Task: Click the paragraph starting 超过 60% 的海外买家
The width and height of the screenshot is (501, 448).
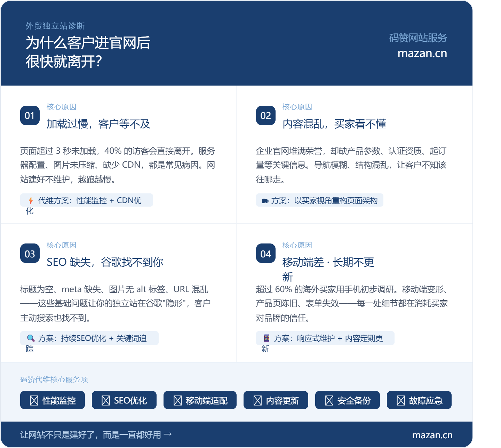Action: click(352, 303)
